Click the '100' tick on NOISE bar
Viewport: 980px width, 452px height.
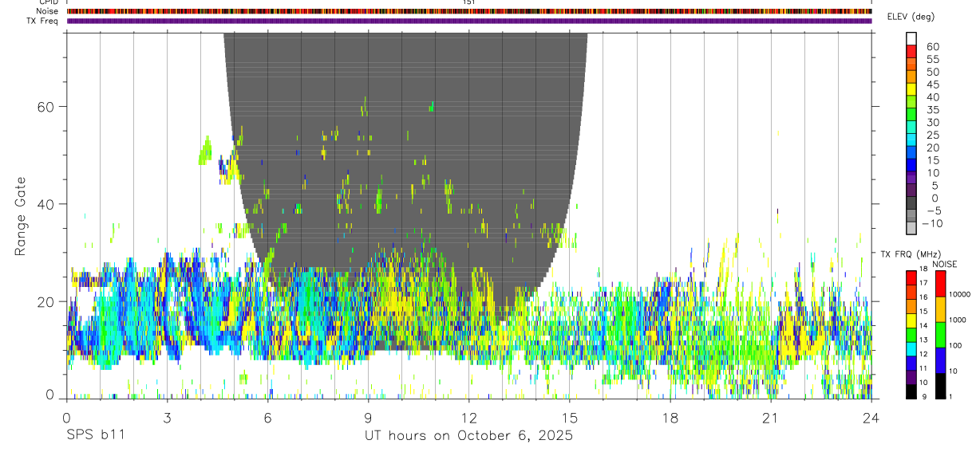pos(955,346)
